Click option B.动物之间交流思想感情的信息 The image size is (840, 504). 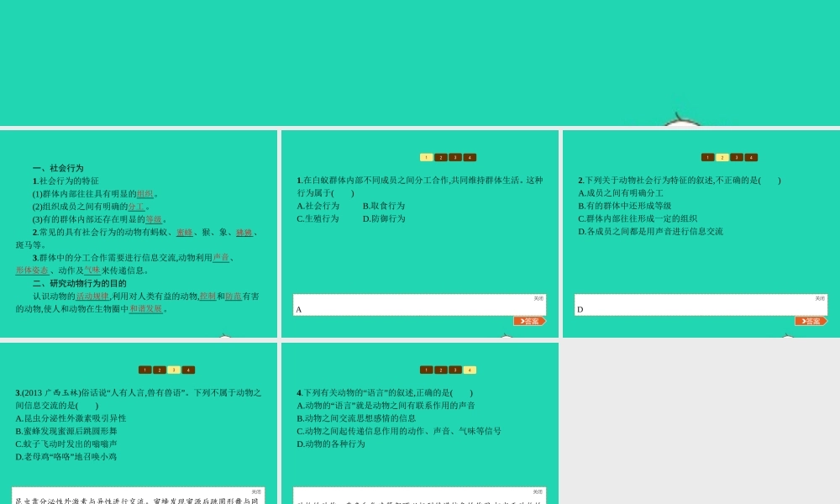pos(356,418)
